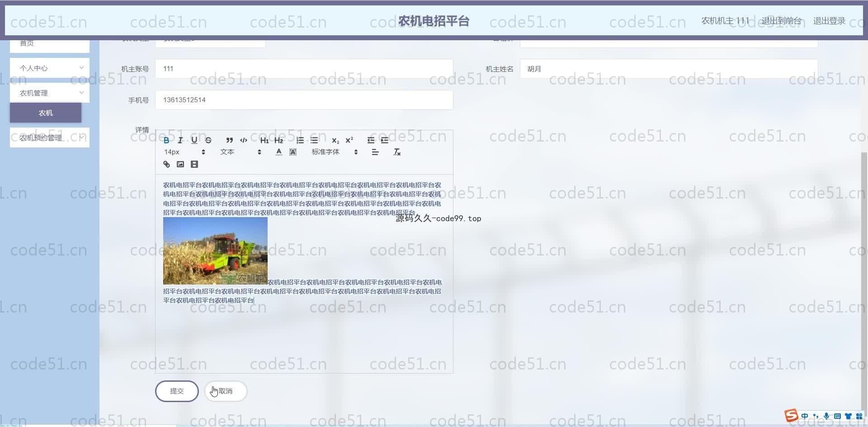Apply the H1 heading style

(264, 140)
